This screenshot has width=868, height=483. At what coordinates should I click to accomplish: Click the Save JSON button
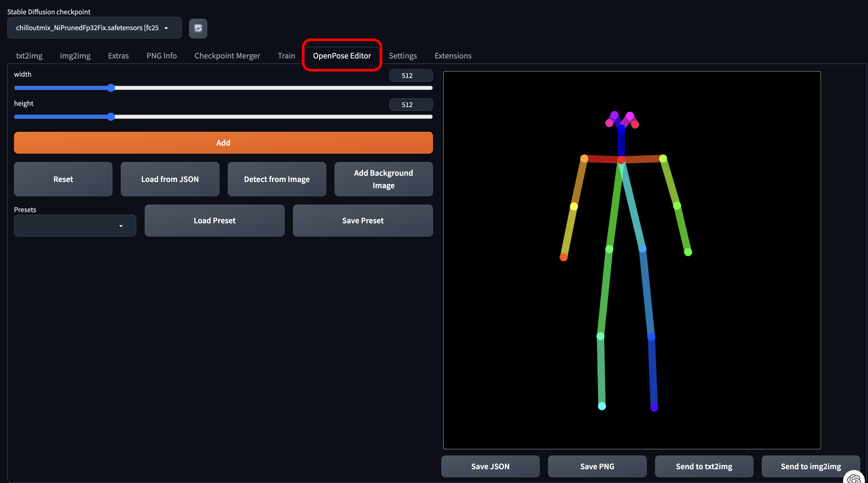[x=490, y=466]
